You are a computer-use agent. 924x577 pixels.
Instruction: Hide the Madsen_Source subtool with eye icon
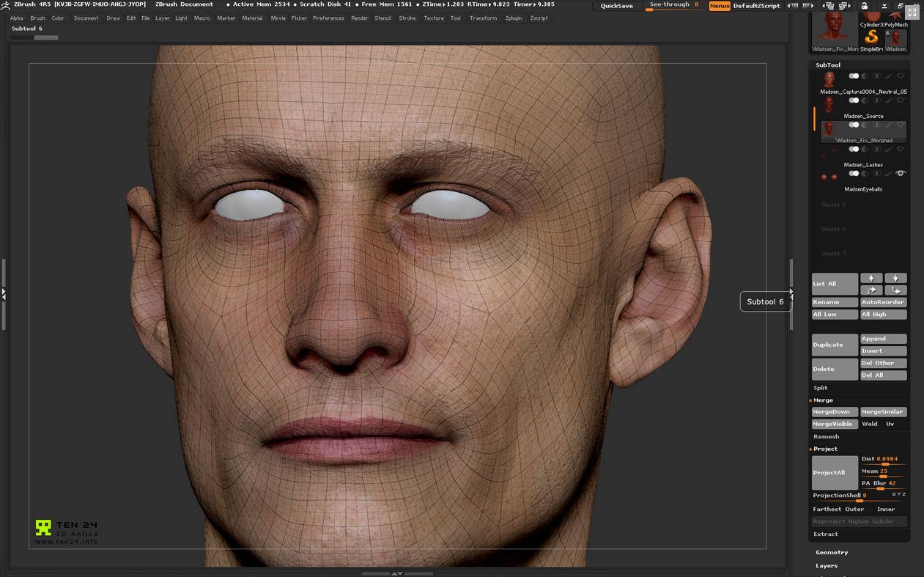click(901, 100)
